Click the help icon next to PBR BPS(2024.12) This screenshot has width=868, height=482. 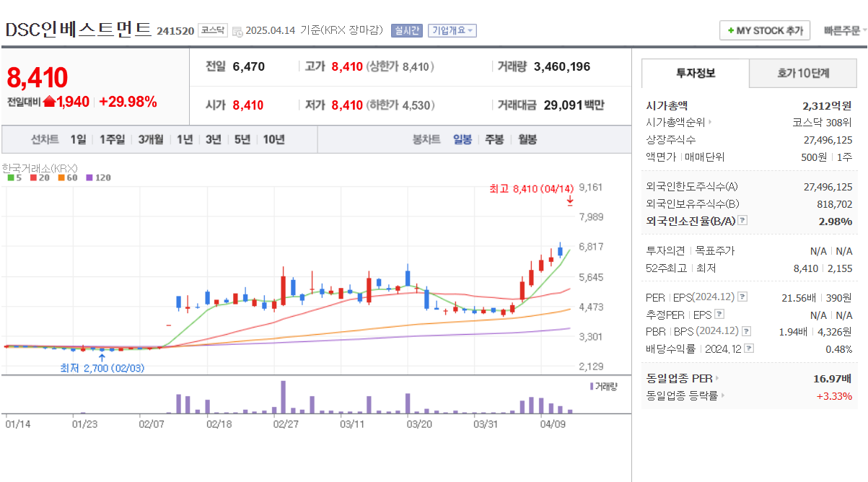point(746,331)
